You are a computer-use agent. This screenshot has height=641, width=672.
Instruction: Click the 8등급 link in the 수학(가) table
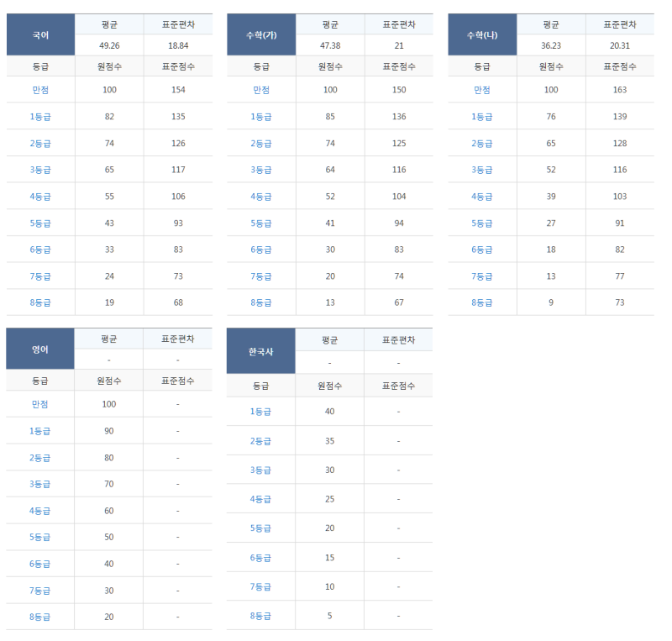[x=261, y=302]
